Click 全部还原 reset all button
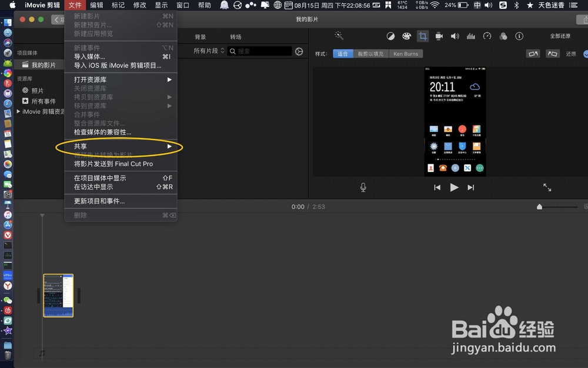Image resolution: width=588 pixels, height=368 pixels. (x=560, y=36)
